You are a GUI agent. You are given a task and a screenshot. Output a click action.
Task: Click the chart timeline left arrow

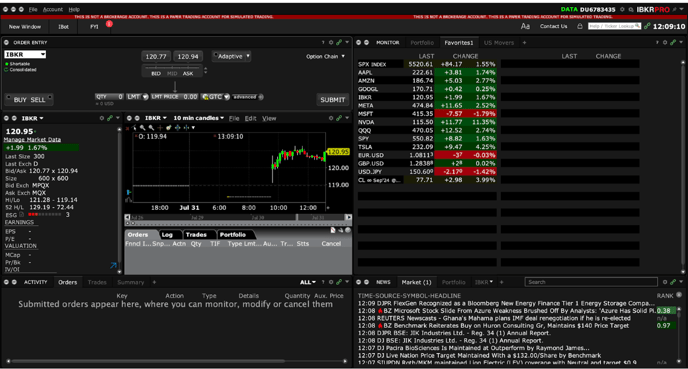pyautogui.click(x=127, y=217)
